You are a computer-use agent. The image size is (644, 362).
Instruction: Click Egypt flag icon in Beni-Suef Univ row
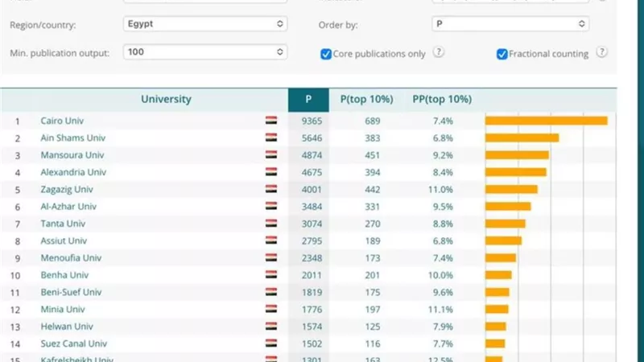(271, 292)
